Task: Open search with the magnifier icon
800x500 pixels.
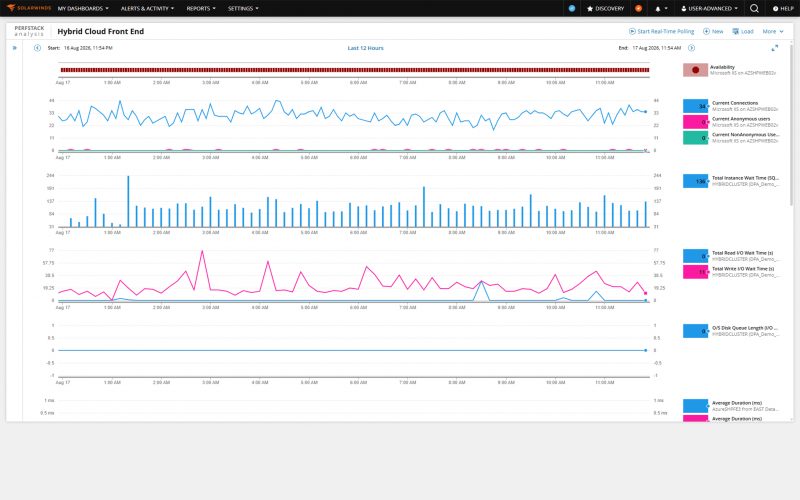Action: tap(754, 8)
